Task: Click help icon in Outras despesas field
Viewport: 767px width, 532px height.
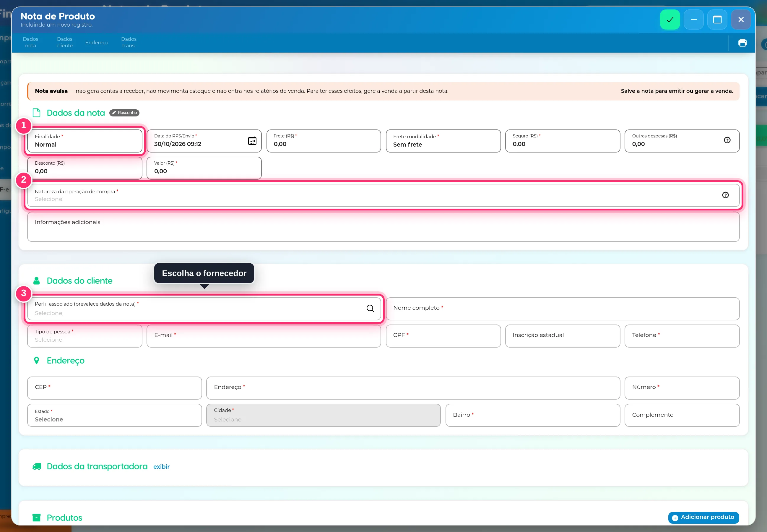Action: tap(727, 140)
